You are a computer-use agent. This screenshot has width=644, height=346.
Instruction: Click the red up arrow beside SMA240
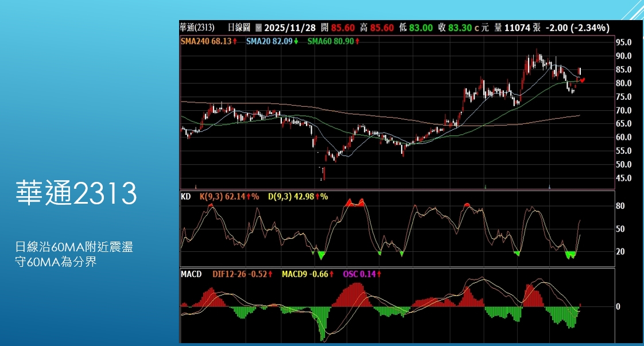point(235,41)
